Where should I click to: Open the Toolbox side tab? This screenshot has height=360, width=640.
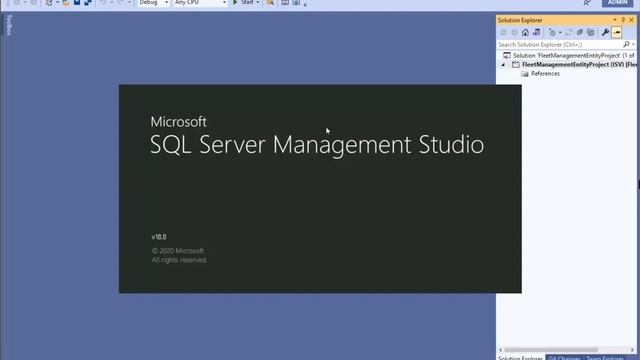9,25
